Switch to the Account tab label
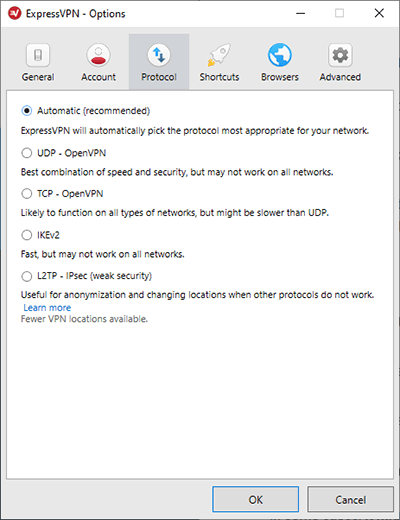The height and width of the screenshot is (520, 400). coord(98,77)
